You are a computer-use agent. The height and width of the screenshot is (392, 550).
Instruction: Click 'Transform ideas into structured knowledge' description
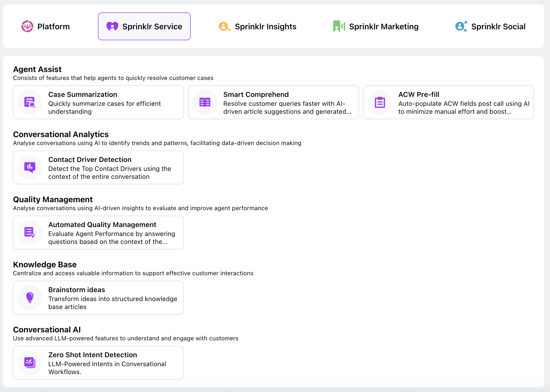tap(113, 303)
